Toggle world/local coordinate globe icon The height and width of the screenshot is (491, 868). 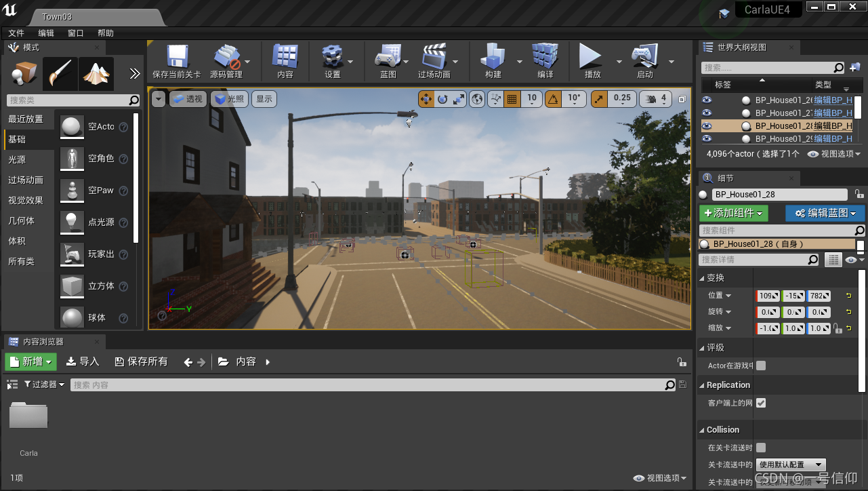coord(478,99)
